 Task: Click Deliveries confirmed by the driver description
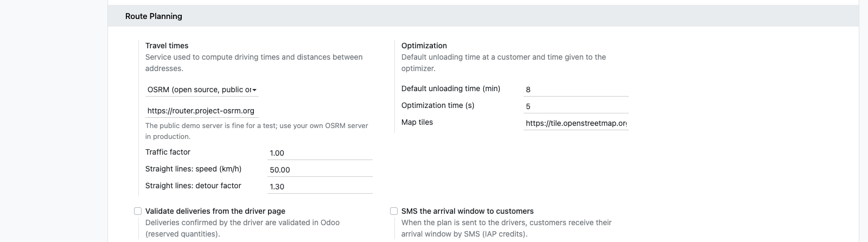click(242, 228)
